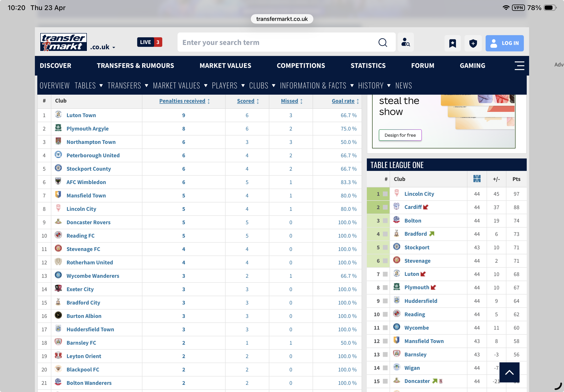Click the Plymouth Argyle crest icon
564x392 pixels.
coord(58,128)
